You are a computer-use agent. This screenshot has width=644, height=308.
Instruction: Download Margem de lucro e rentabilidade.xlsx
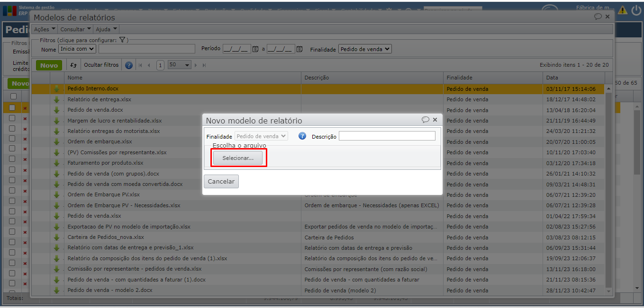tap(57, 121)
